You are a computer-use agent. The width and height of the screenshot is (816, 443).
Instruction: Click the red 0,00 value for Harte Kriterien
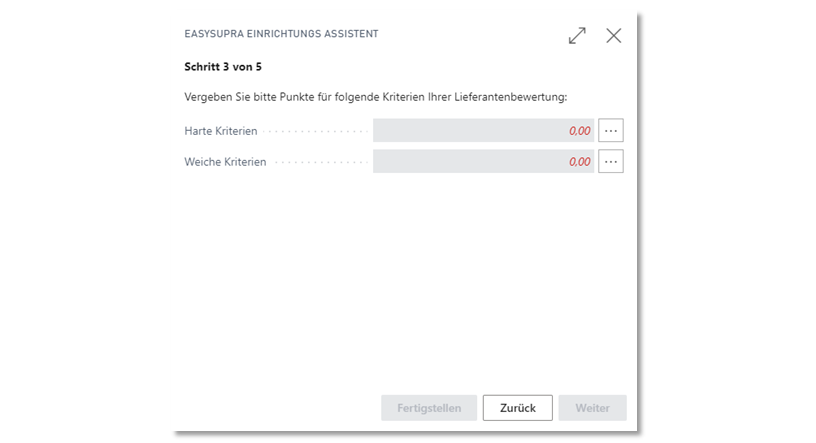(580, 131)
